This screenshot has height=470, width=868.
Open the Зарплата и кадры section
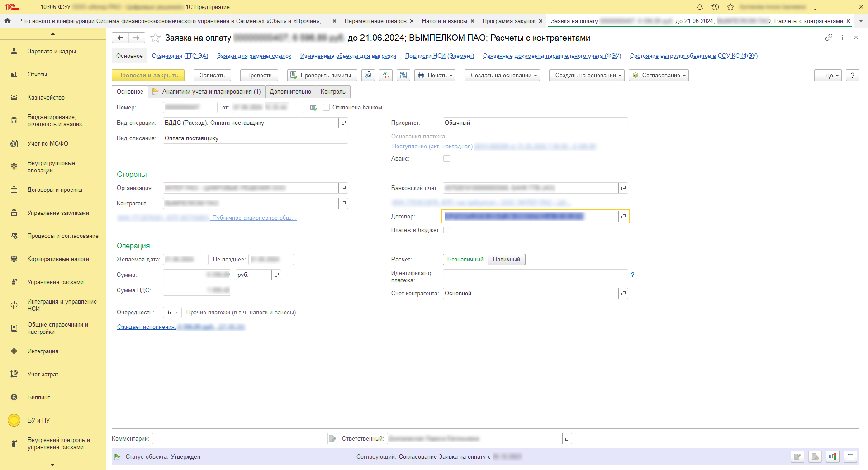[x=52, y=52]
